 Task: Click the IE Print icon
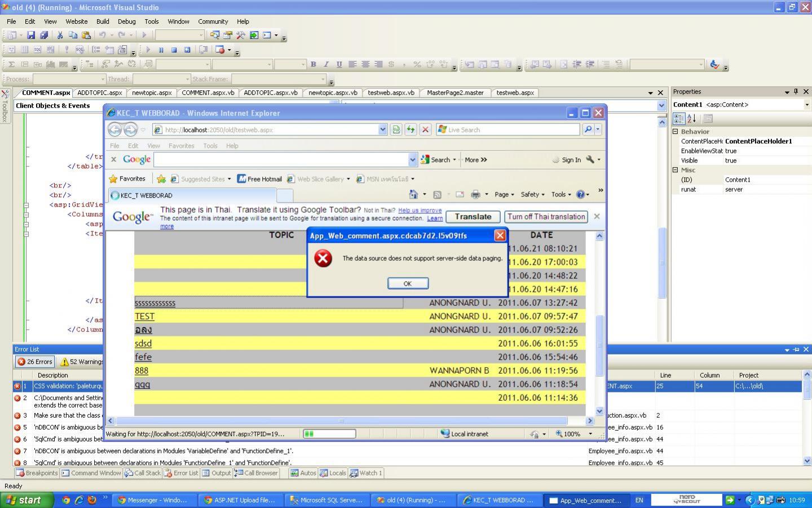point(475,195)
